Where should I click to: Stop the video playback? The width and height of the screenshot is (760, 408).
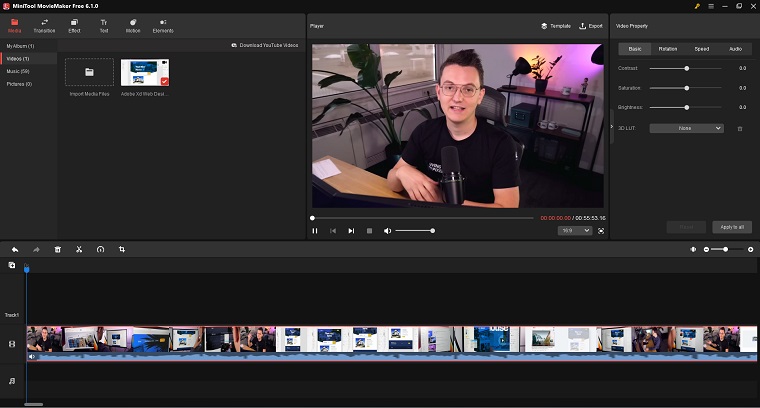click(369, 231)
